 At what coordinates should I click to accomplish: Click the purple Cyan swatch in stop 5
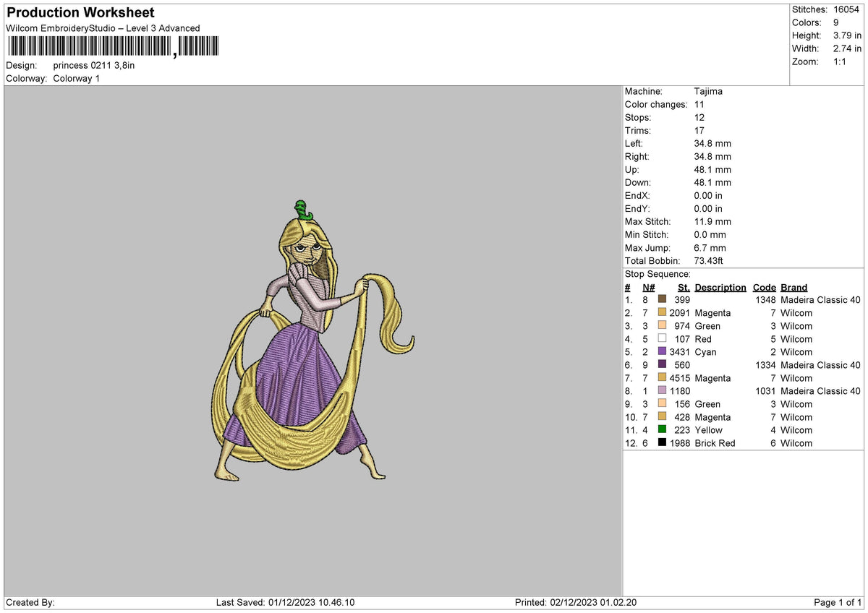coord(662,352)
